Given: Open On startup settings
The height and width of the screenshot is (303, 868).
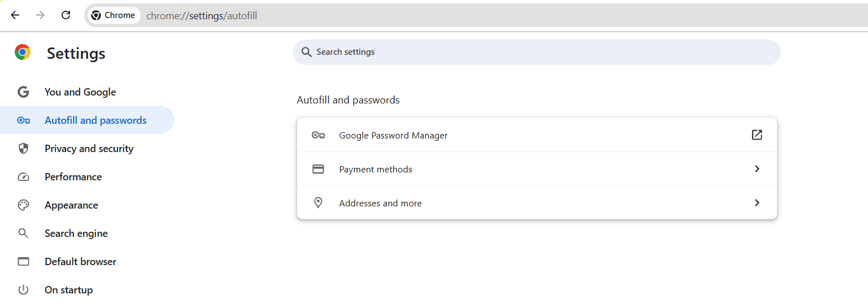Looking at the screenshot, I should (x=68, y=290).
